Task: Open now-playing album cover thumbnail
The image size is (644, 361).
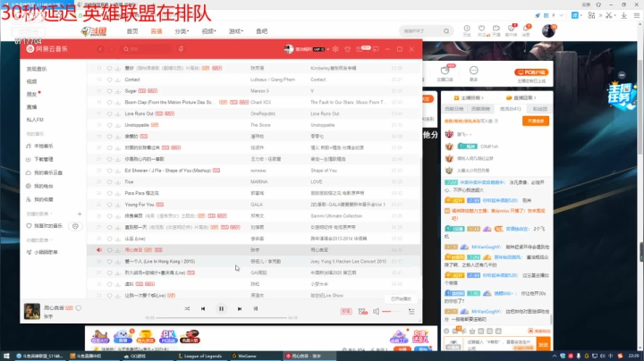Action: (x=32, y=311)
